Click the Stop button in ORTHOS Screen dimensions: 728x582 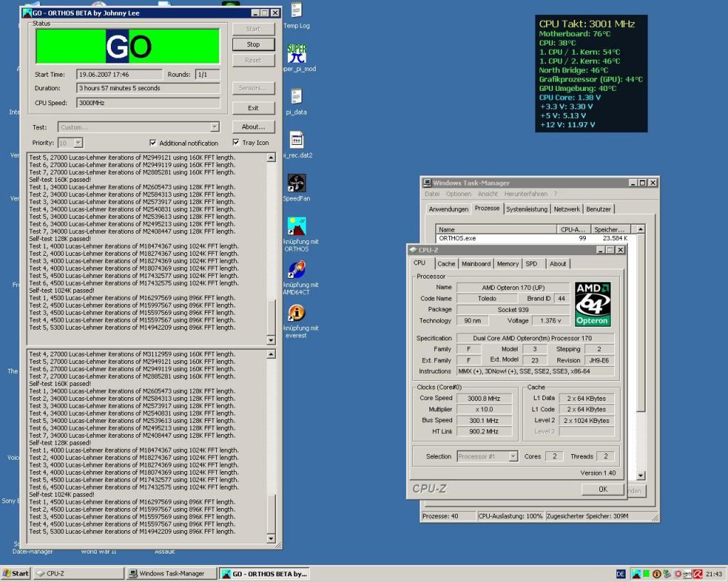(x=253, y=45)
